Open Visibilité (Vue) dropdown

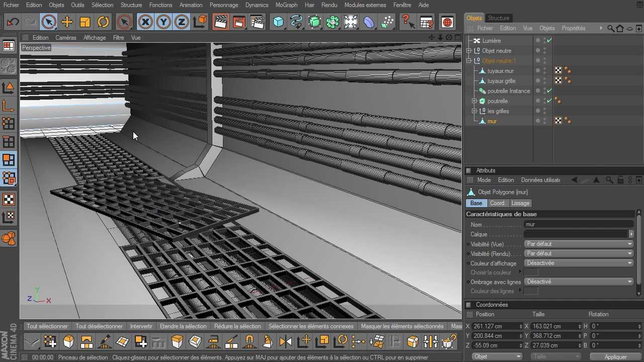click(x=579, y=244)
